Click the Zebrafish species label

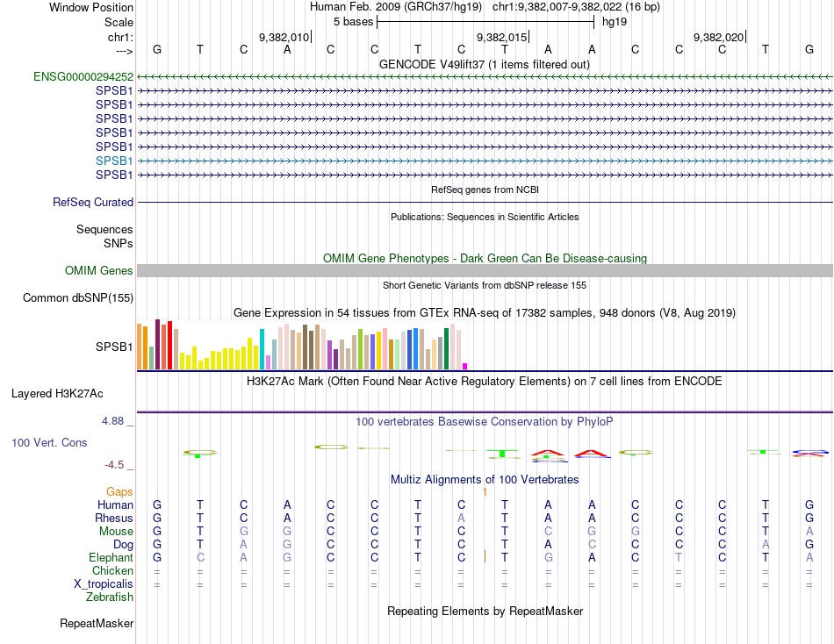click(110, 597)
